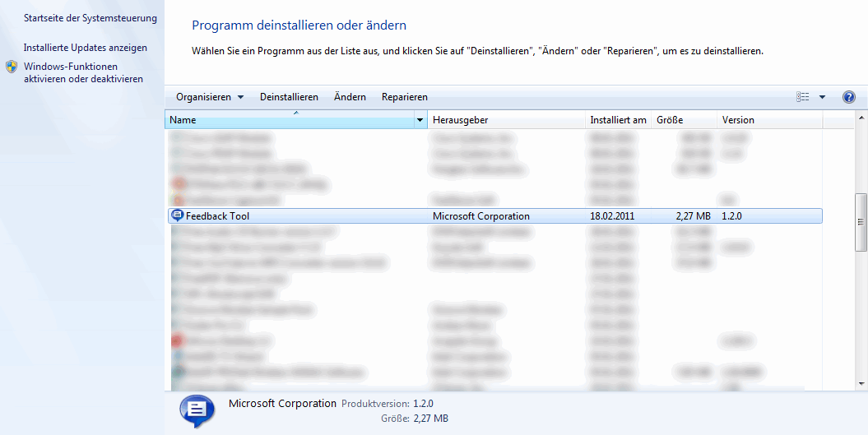
Task: Open Startseite der Systemsteuerung link
Action: point(91,18)
